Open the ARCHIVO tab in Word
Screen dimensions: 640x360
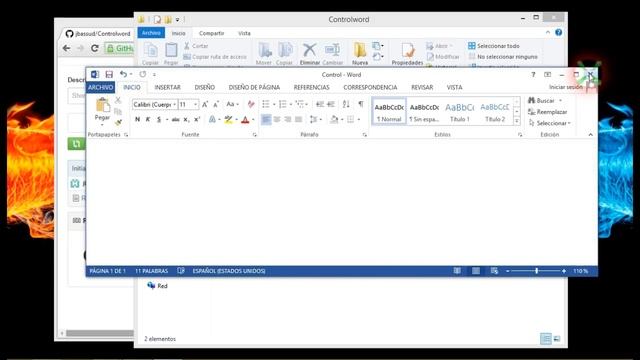[100, 87]
